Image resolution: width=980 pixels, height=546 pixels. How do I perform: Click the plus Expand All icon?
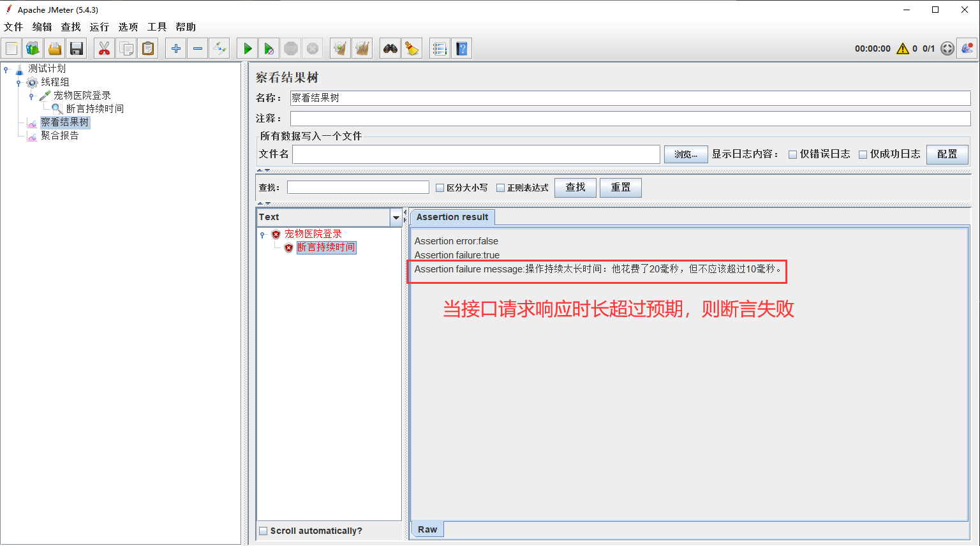coord(176,48)
